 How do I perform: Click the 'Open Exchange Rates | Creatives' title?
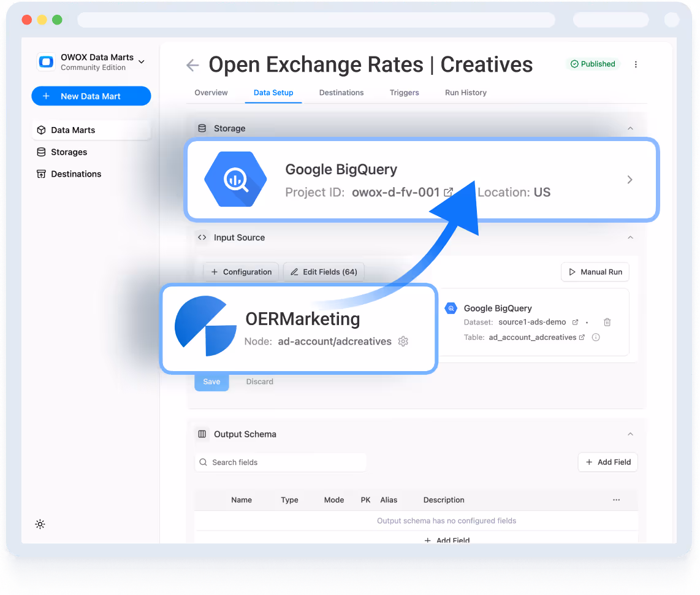tap(371, 64)
